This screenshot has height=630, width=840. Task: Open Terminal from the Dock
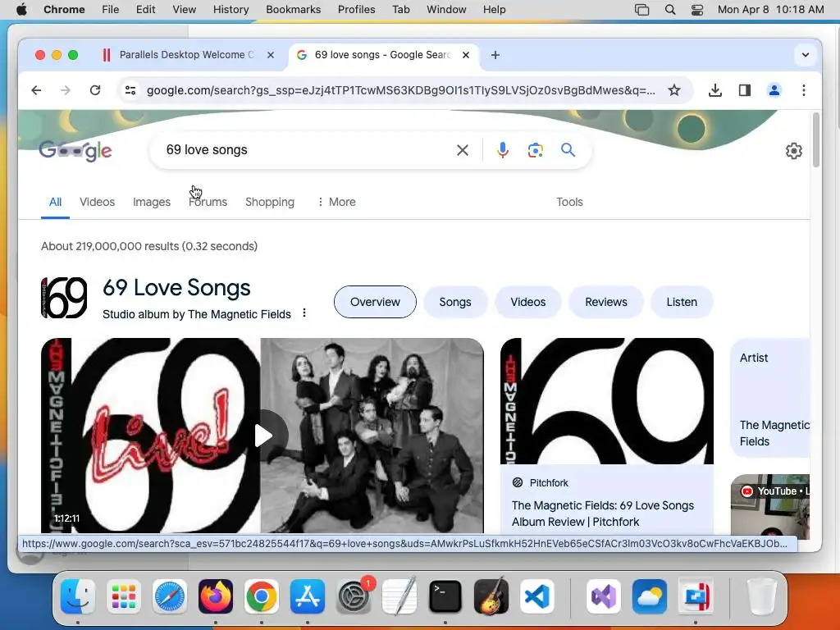[x=445, y=596]
